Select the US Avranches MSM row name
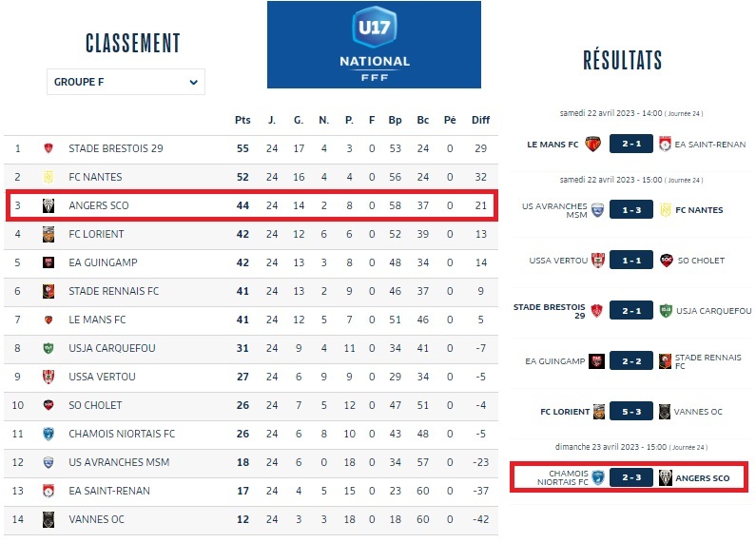 (x=108, y=462)
